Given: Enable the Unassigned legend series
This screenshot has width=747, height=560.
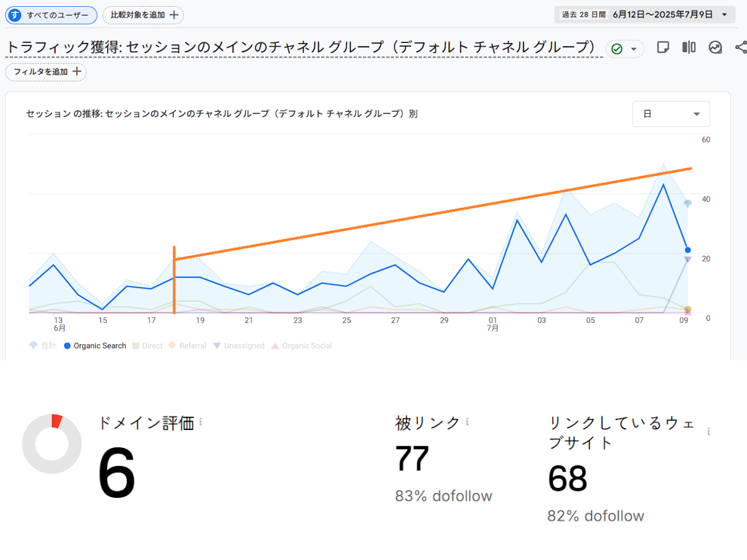Looking at the screenshot, I should [239, 346].
